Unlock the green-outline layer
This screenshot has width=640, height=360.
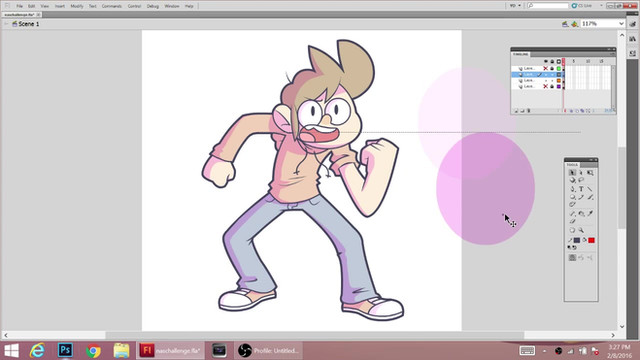552,69
